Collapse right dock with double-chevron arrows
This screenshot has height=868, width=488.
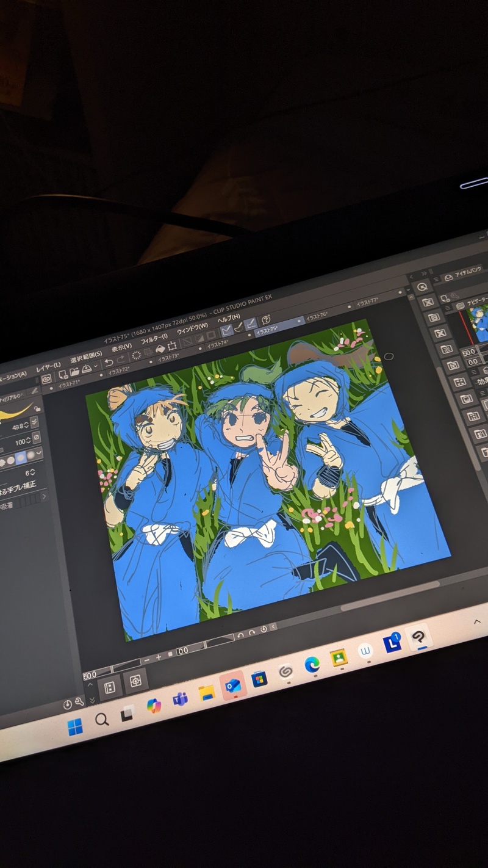[425, 273]
